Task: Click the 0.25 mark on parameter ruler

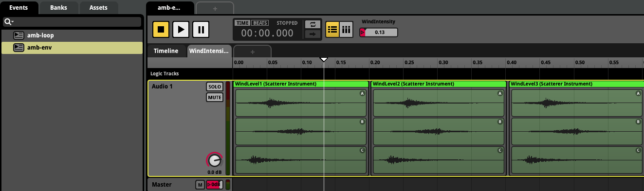Action: coord(409,63)
